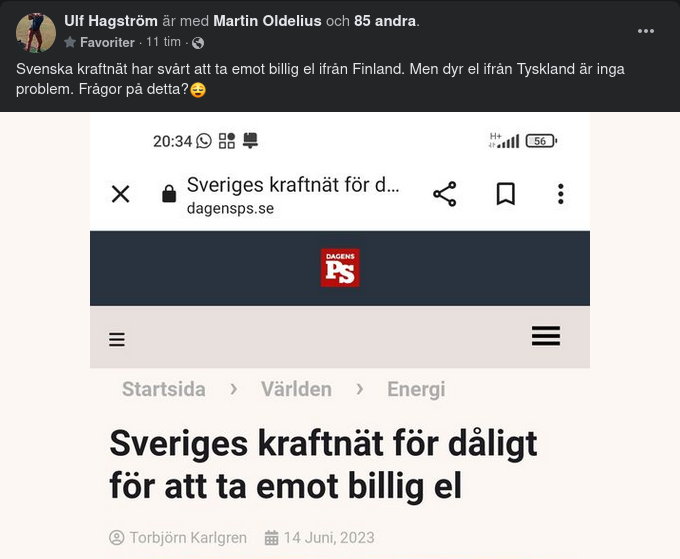Viewport: 680px width, 559px height.
Task: Click the padlock site security icon
Action: [169, 194]
